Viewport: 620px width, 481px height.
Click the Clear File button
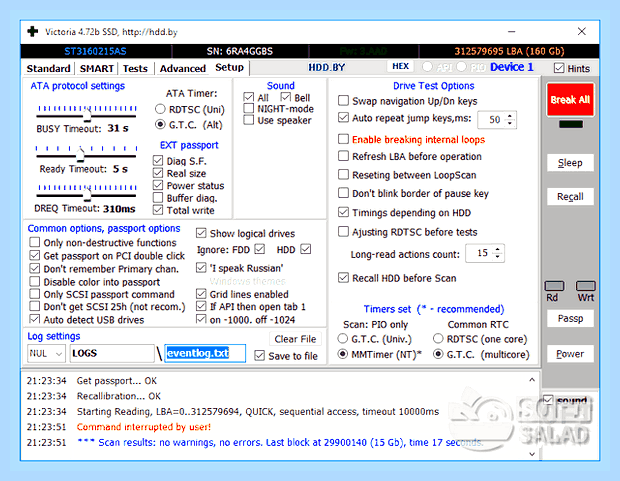295,339
